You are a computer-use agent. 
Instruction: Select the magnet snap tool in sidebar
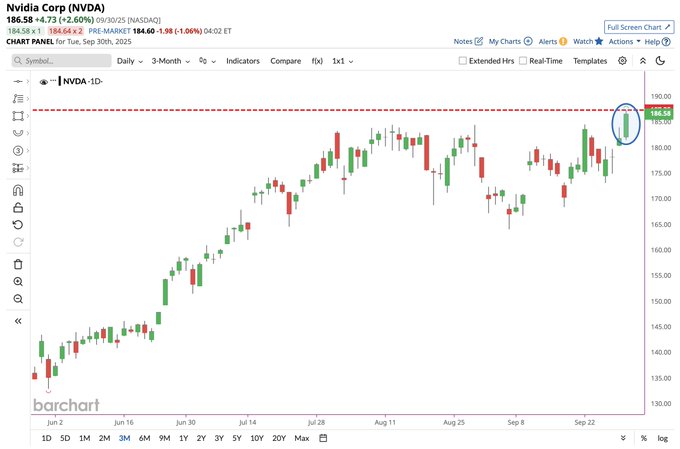18,190
